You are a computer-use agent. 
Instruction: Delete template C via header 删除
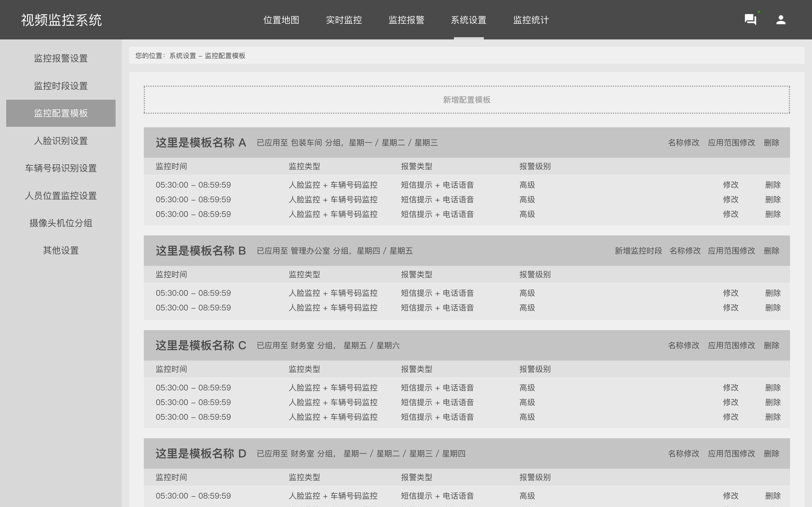[771, 345]
